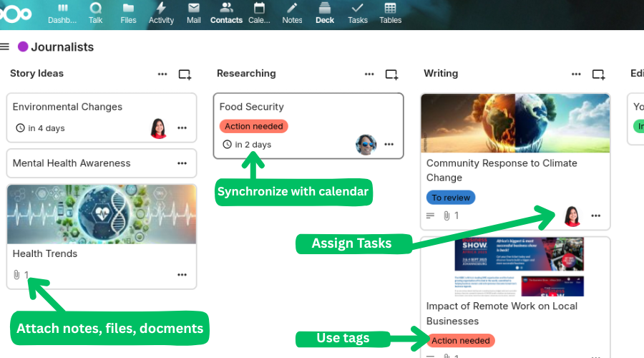This screenshot has height=358, width=644.
Task: Add card to Writing list
Action: [x=598, y=74]
